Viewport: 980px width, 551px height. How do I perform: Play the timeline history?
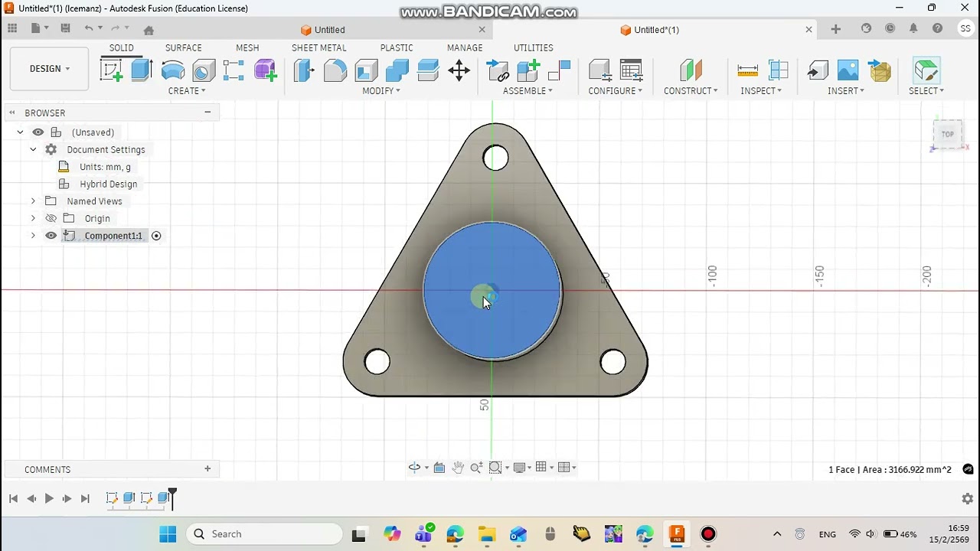tap(49, 498)
